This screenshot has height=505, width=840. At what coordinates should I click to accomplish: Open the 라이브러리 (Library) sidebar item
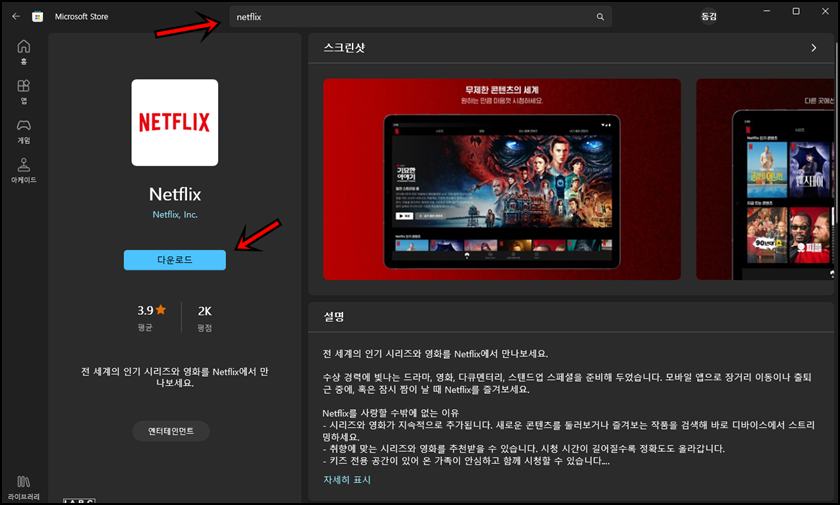(x=24, y=488)
